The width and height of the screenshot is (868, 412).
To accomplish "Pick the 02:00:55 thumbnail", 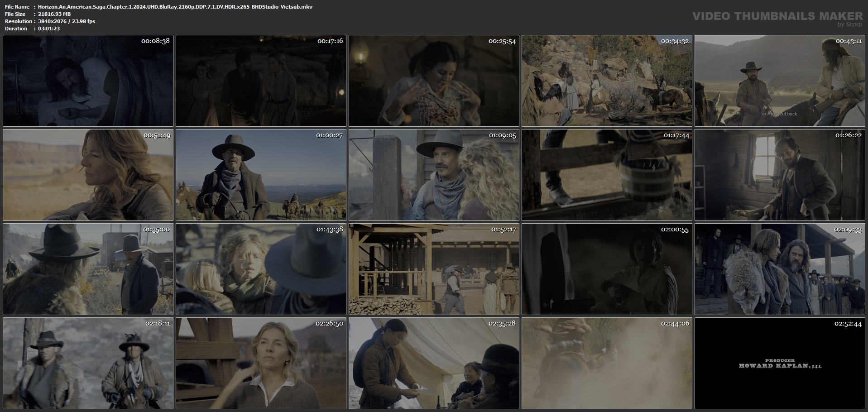I will pyautogui.click(x=607, y=269).
